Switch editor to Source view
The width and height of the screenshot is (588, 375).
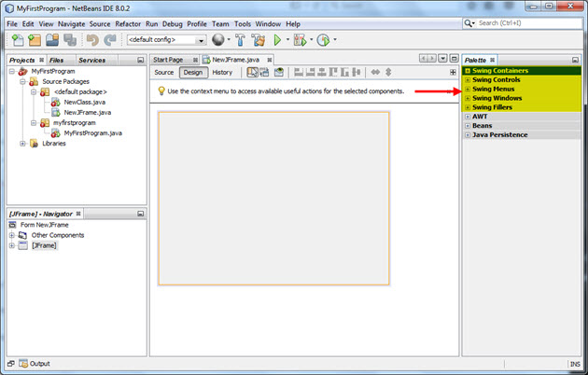[x=164, y=72]
